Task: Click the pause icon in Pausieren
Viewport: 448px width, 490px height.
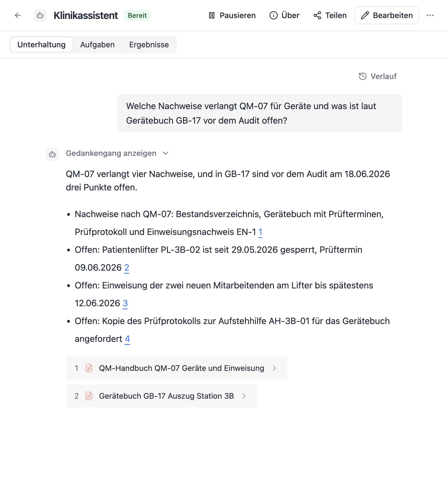Action: pos(212,15)
